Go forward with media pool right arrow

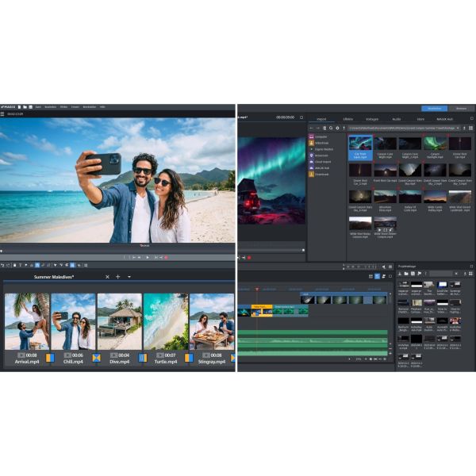tap(318, 128)
